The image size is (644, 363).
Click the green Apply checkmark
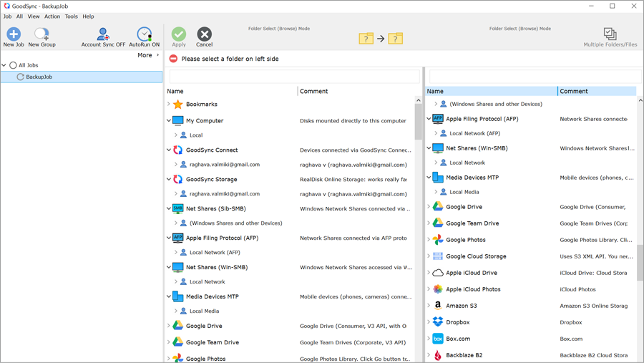(x=179, y=34)
